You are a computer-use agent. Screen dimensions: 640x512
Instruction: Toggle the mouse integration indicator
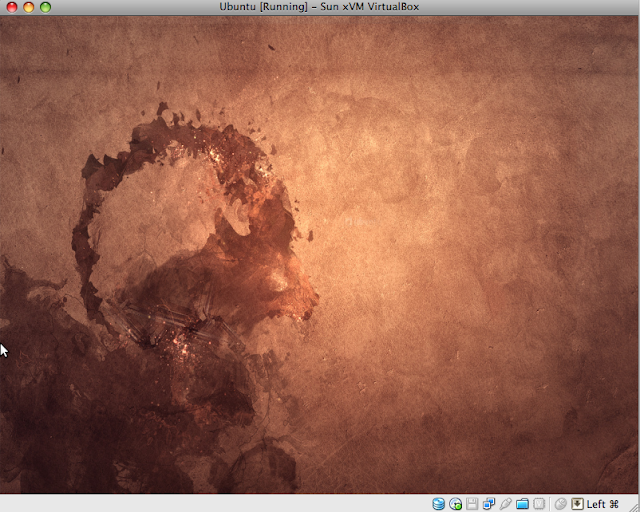click(560, 504)
